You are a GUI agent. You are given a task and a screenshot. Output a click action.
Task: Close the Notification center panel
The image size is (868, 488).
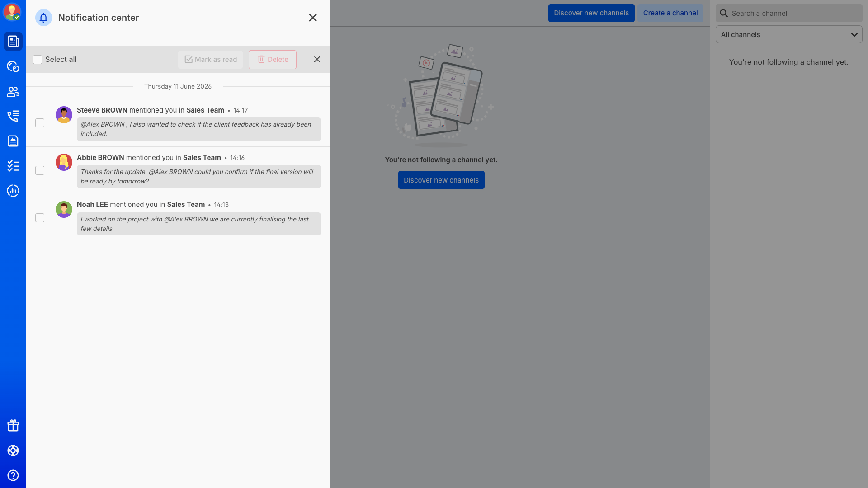[313, 18]
